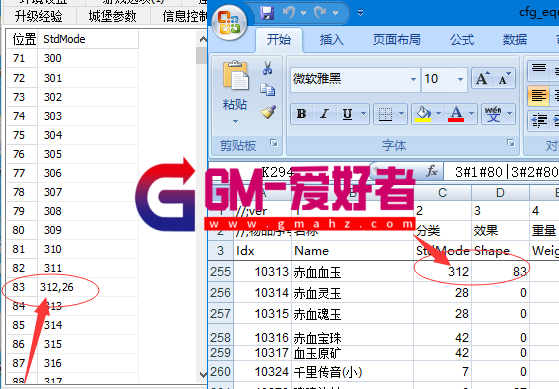Viewport: 559px width, 389px height.
Task: Open the 公式 ribbon tab
Action: (462, 40)
